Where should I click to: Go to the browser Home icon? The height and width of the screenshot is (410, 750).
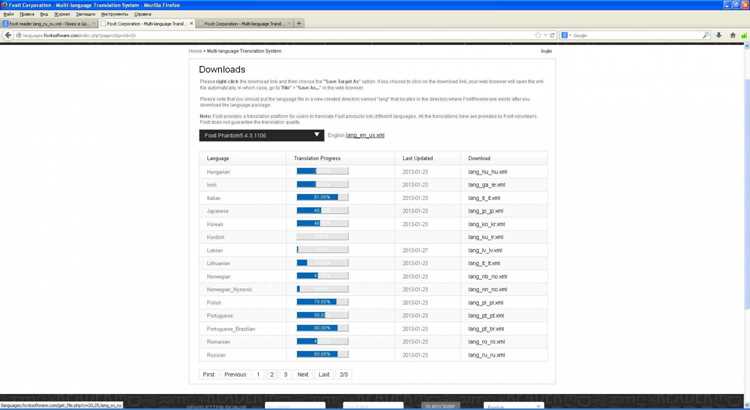(732, 35)
